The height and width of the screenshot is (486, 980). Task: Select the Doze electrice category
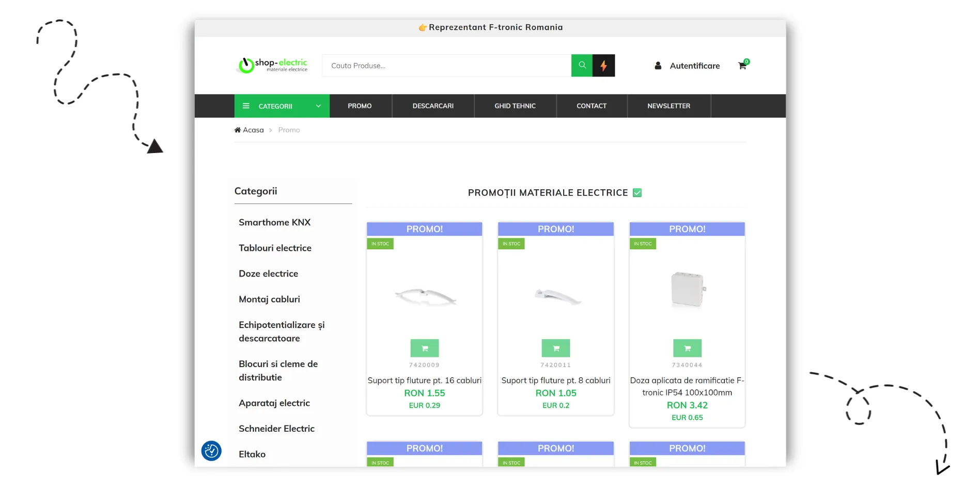(268, 274)
